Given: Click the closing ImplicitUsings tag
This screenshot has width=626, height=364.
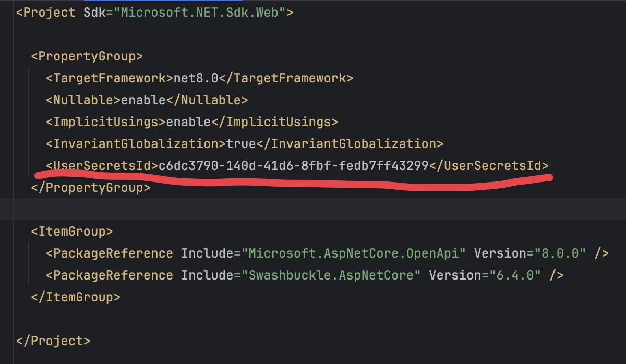Looking at the screenshot, I should pyautogui.click(x=274, y=122).
